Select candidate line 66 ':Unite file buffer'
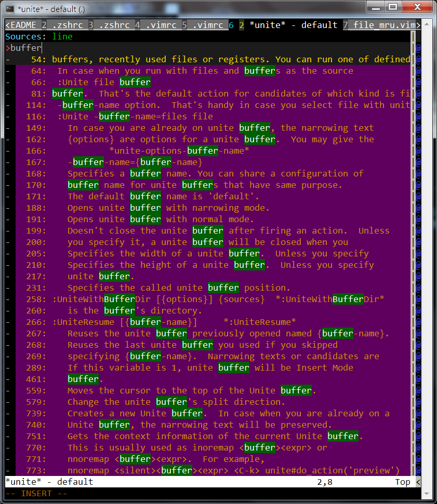Image resolution: width=437 pixels, height=504 pixels. pos(208,83)
